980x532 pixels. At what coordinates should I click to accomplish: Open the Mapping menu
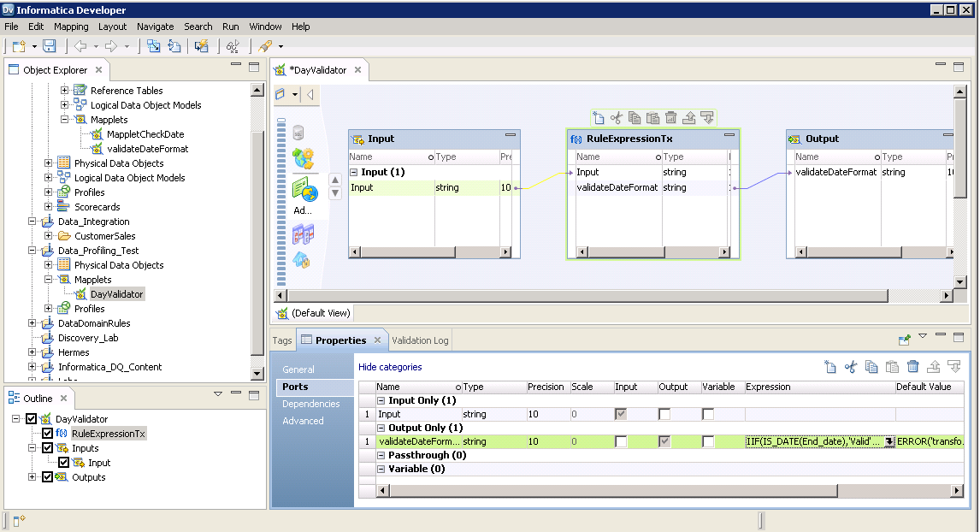[x=71, y=27]
